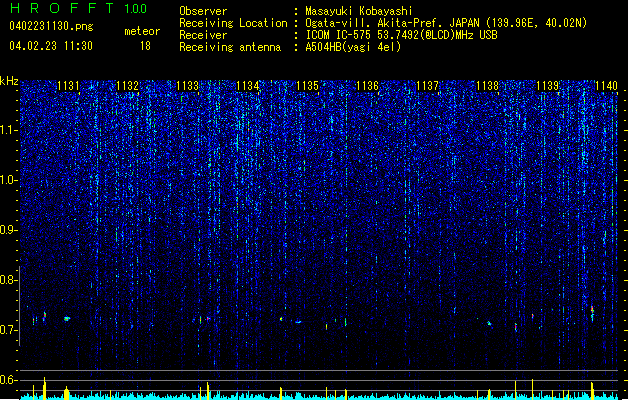Click the Receiver label
Screen dimensions: 629x400
pos(203,35)
